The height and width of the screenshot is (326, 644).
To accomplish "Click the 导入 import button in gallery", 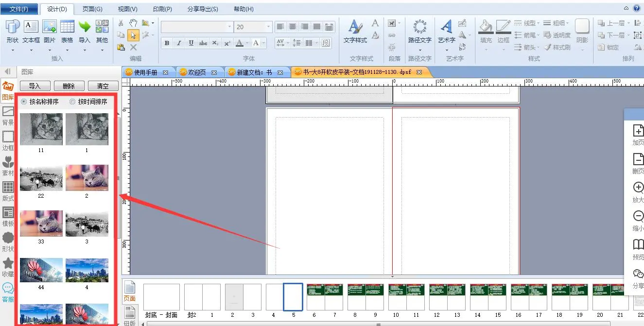I will 35,86.
